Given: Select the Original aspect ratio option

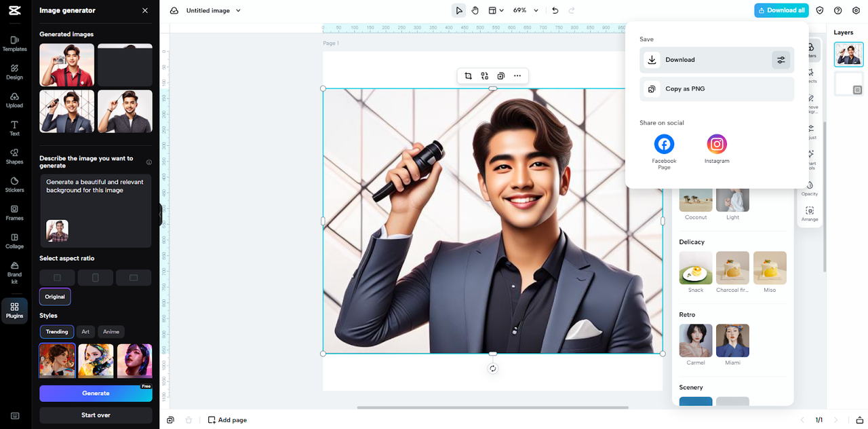Looking at the screenshot, I should [55, 297].
